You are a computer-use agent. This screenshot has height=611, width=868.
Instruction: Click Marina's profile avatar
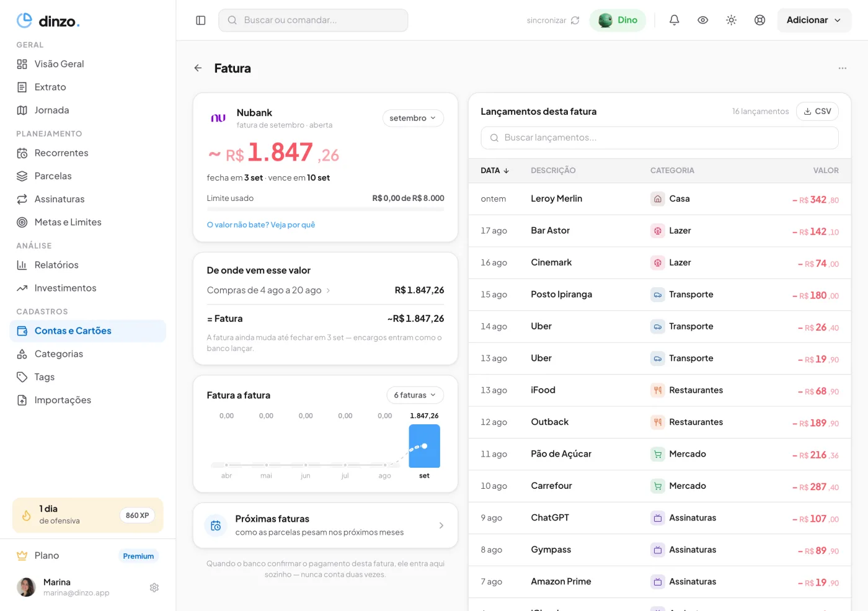pyautogui.click(x=26, y=587)
